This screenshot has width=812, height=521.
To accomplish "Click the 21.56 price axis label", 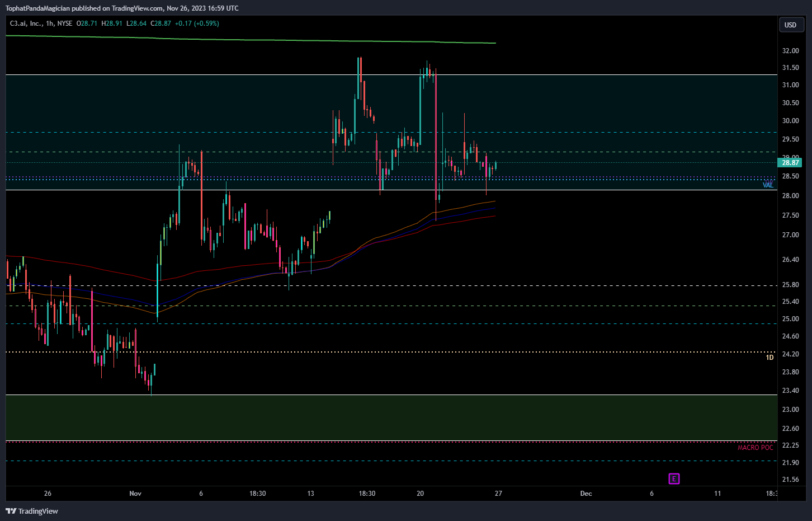I will (x=790, y=480).
